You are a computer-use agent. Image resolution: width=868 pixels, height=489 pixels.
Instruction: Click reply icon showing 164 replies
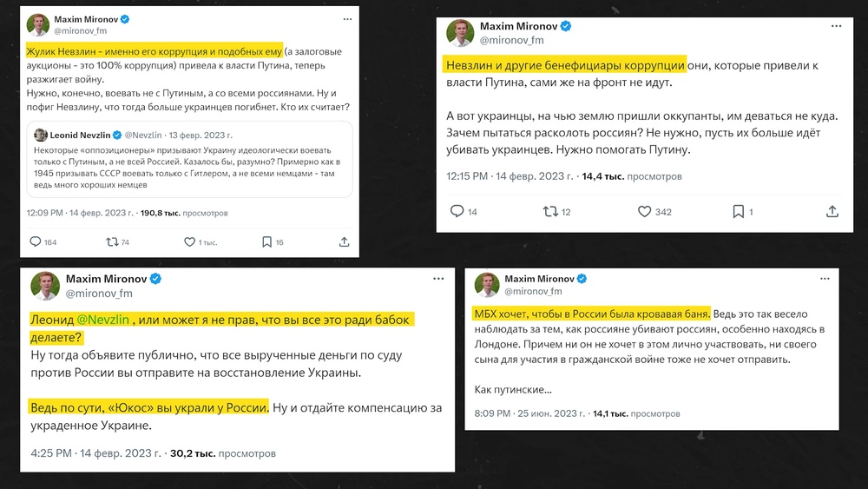36,241
